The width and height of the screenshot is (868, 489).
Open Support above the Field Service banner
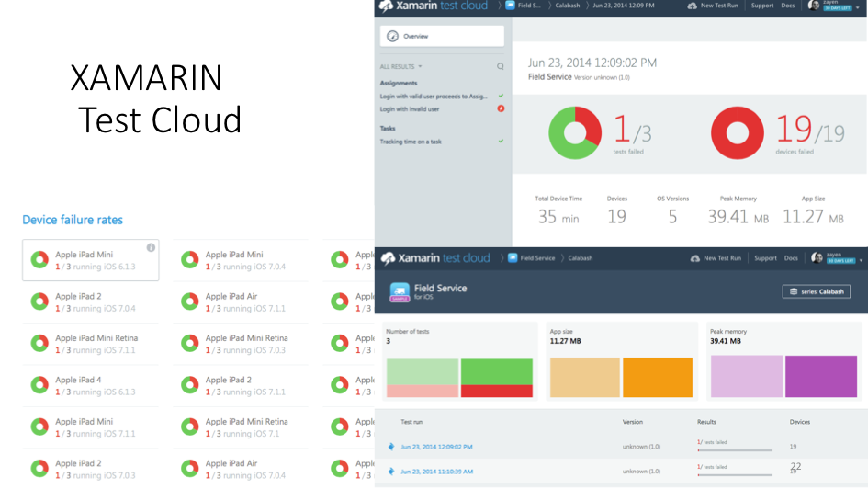(766, 258)
